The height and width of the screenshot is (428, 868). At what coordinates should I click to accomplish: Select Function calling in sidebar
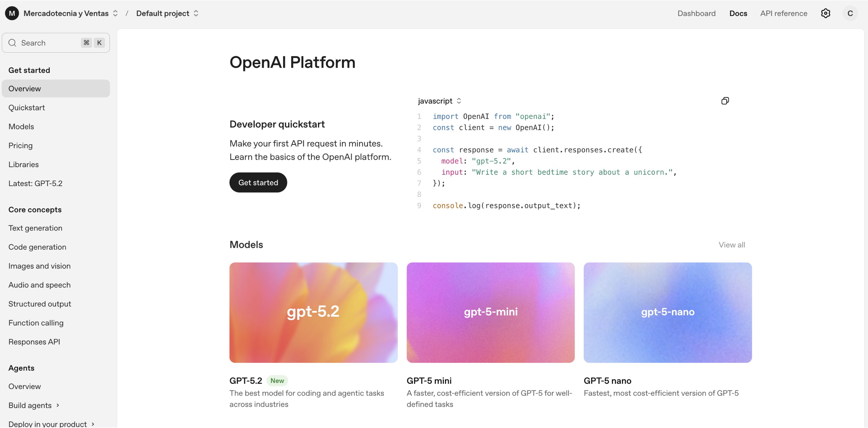(36, 323)
